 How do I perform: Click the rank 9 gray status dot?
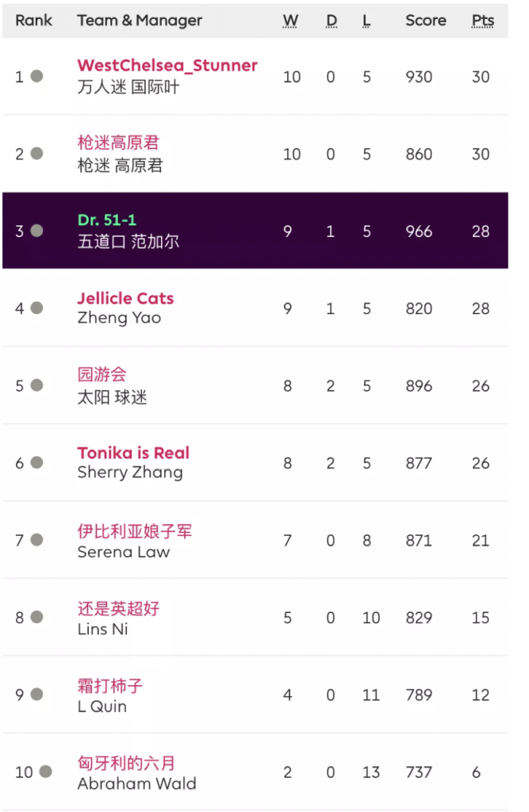pyautogui.click(x=36, y=695)
